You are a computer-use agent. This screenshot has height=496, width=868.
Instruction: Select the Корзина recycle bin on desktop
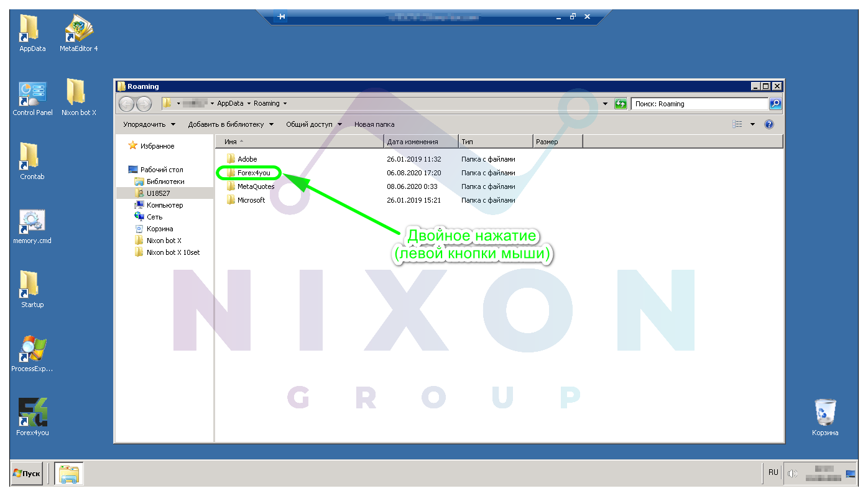tap(826, 417)
